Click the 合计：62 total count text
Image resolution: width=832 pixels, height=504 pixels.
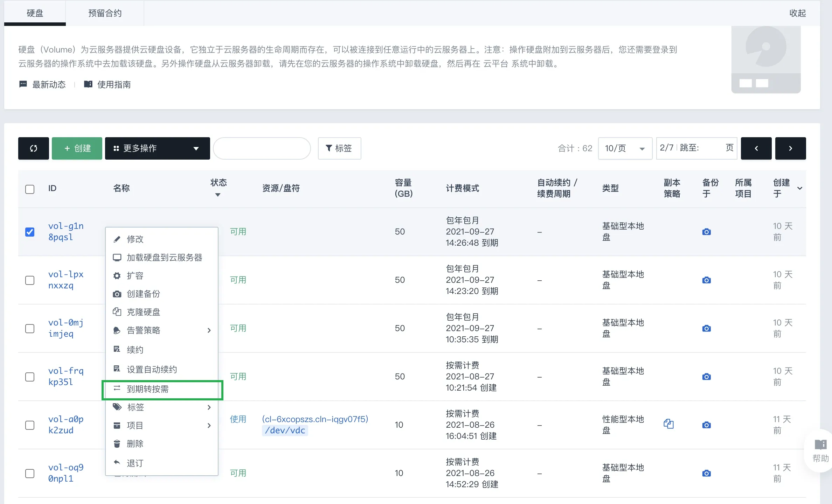pos(575,148)
